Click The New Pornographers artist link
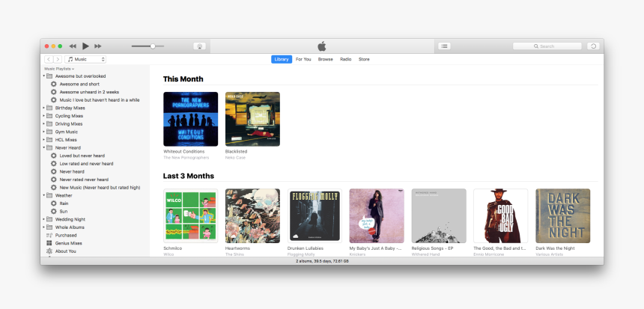 [x=186, y=158]
